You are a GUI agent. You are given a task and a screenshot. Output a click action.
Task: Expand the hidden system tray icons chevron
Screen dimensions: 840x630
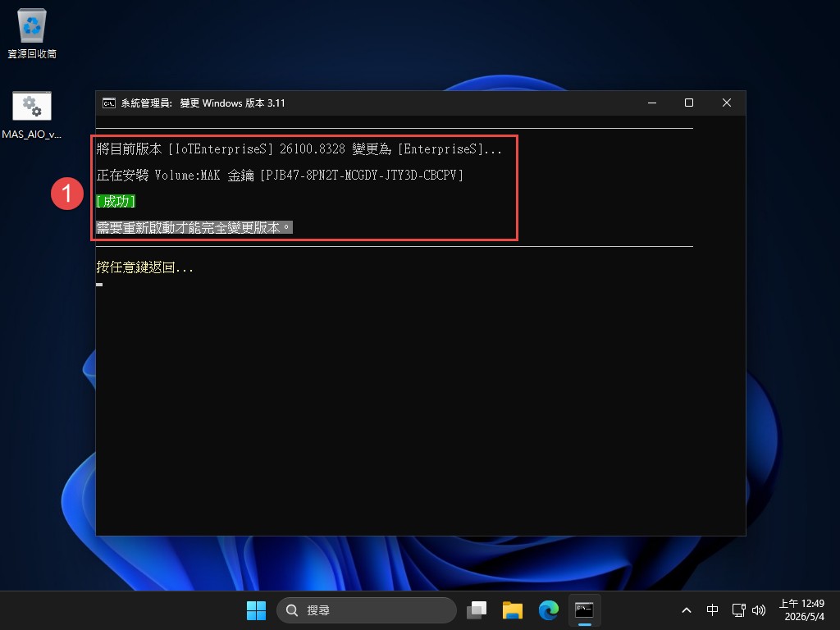click(687, 610)
